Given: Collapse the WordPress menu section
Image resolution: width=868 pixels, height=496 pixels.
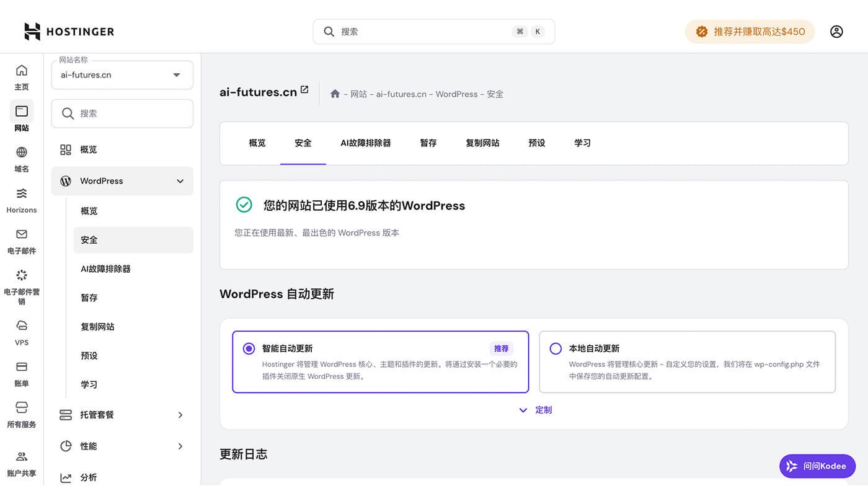Looking at the screenshot, I should coord(122,180).
